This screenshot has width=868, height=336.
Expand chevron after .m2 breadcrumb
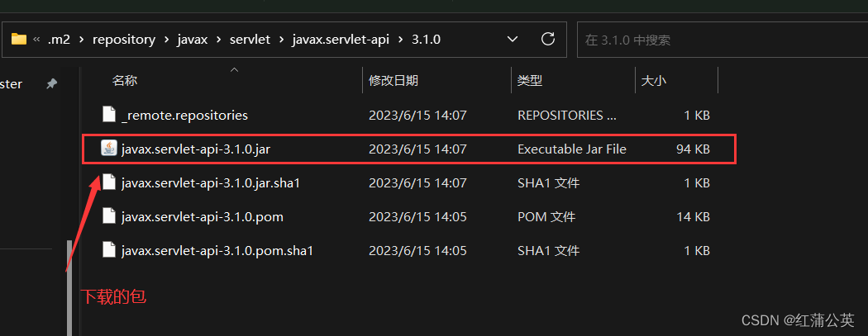tap(81, 40)
